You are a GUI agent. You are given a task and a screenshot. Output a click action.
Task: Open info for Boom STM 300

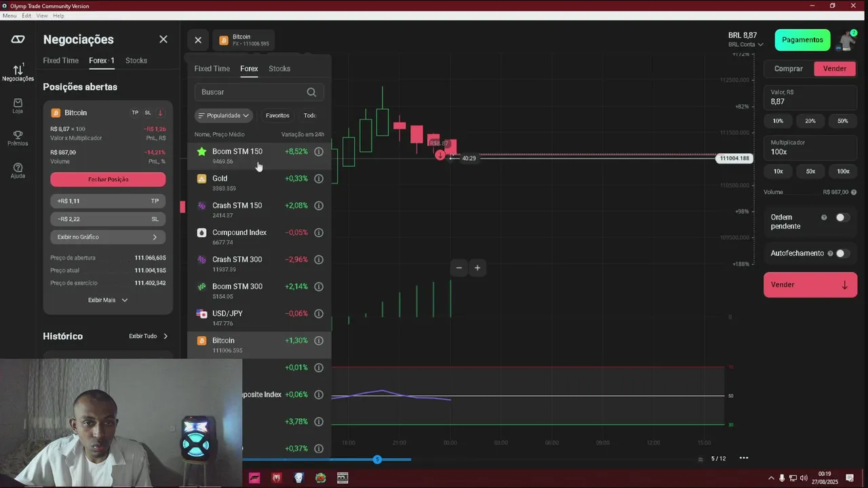pos(319,287)
